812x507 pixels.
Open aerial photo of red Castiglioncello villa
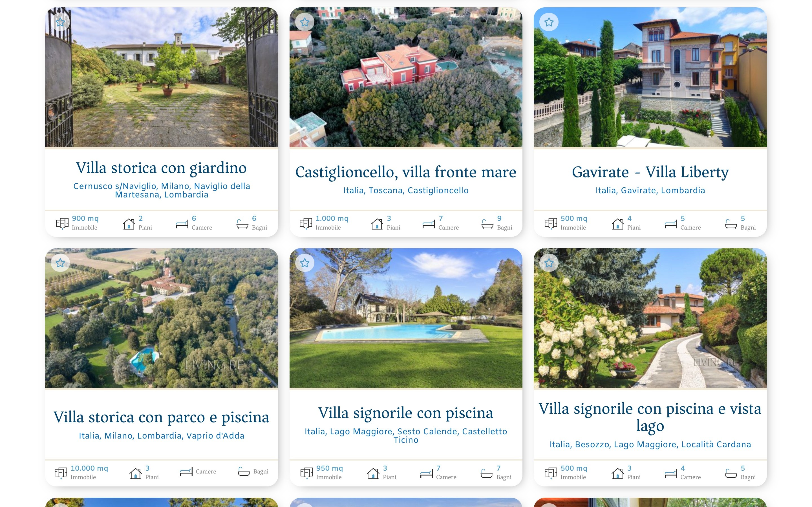[x=406, y=77]
